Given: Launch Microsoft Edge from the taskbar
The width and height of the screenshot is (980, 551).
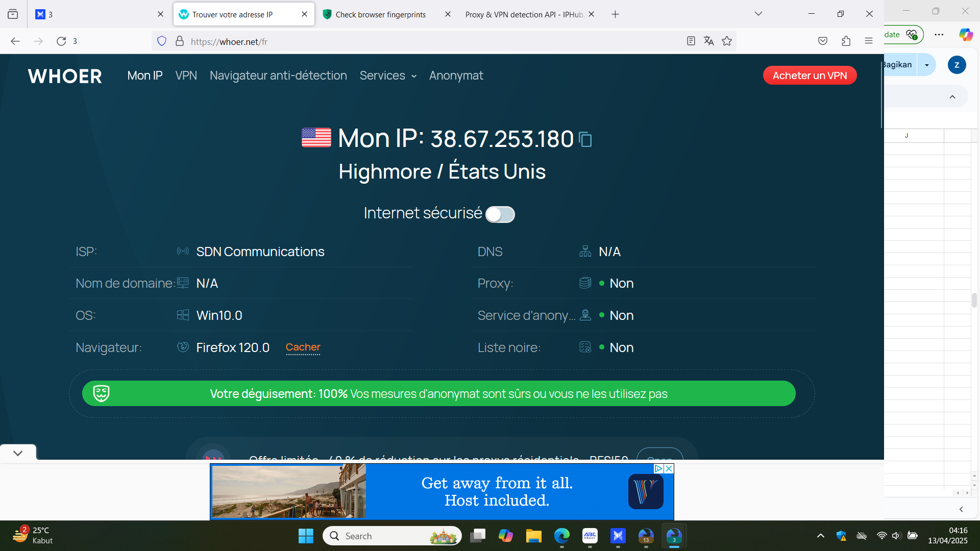Looking at the screenshot, I should tap(562, 536).
